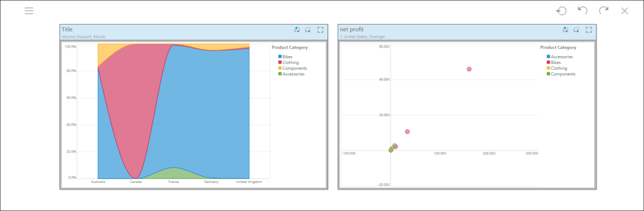Click the green Accessories area near France
644x211 pixels.
pyautogui.click(x=173, y=173)
